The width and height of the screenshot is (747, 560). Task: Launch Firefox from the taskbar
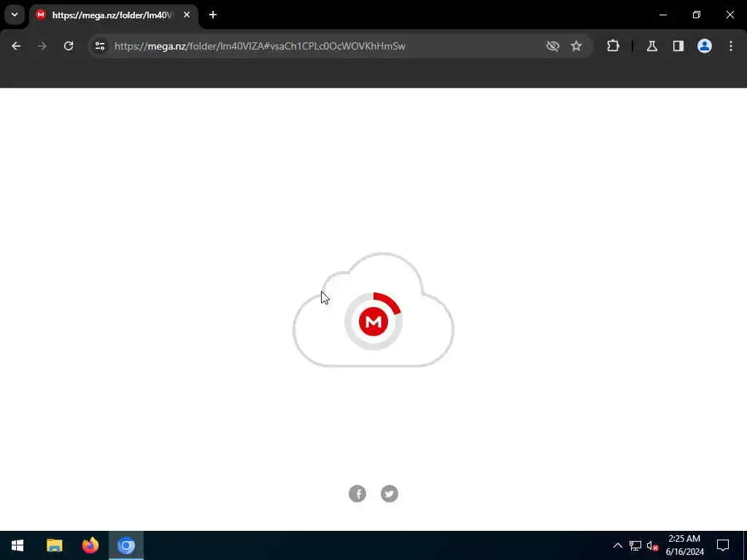pyautogui.click(x=90, y=545)
